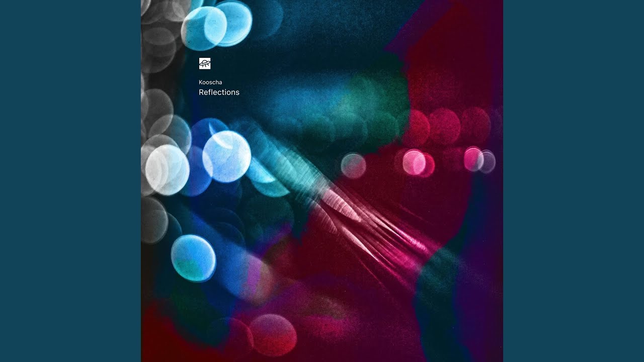Image resolution: width=644 pixels, height=362 pixels.
Task: Click the artist name 'Kooscha'
Action: [210, 82]
